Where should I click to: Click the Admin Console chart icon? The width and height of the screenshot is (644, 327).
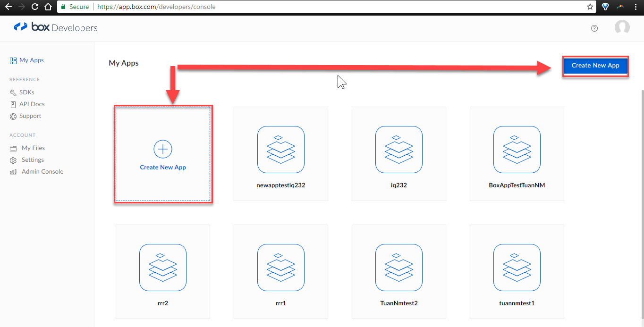[13, 172]
